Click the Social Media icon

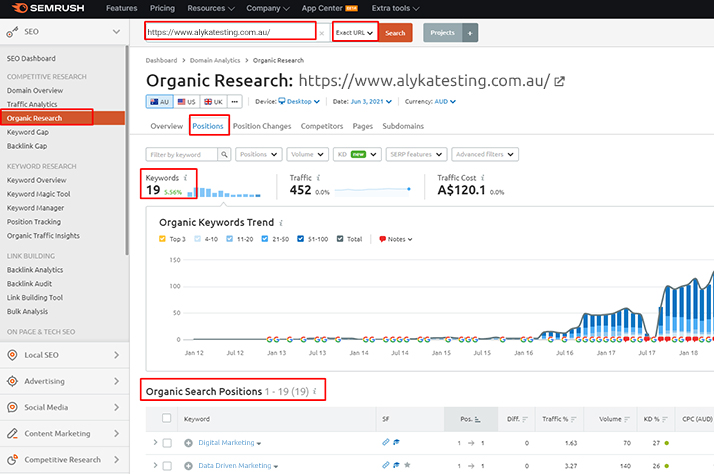point(12,407)
